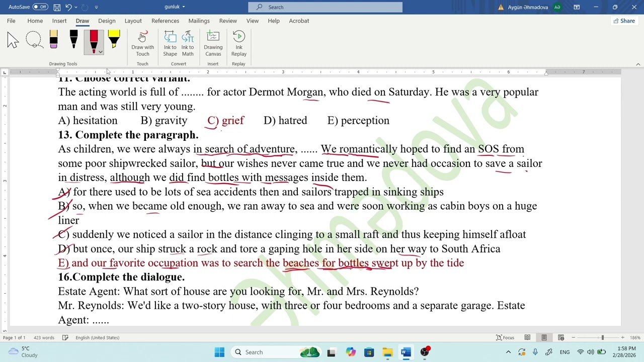Switch to the Home tab
The width and height of the screenshot is (644, 362).
pyautogui.click(x=35, y=21)
